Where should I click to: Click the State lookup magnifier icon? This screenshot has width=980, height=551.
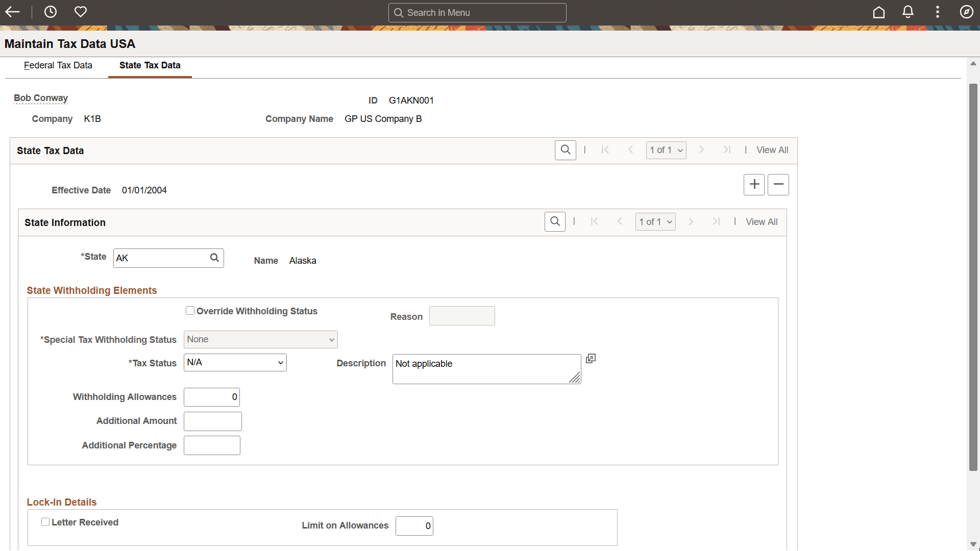coord(214,258)
